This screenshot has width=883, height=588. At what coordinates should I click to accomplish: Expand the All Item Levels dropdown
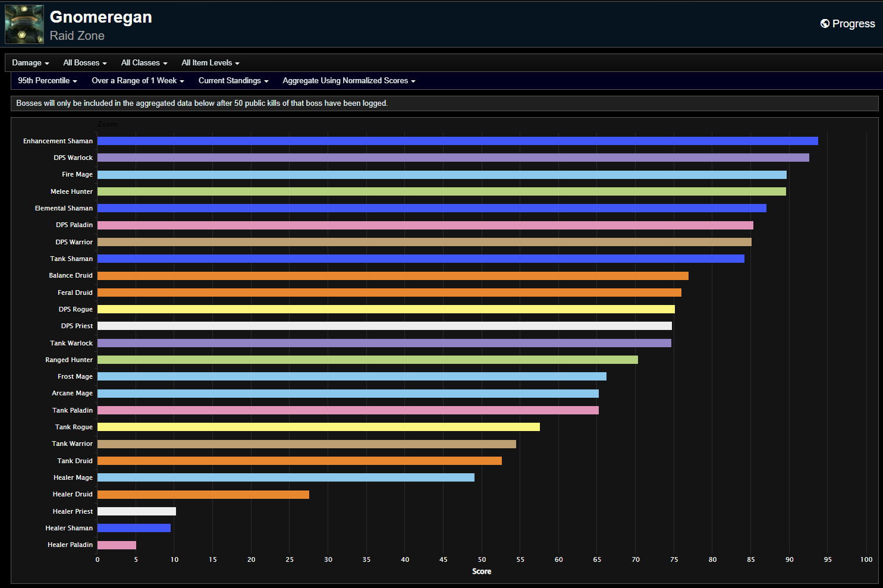pos(210,63)
